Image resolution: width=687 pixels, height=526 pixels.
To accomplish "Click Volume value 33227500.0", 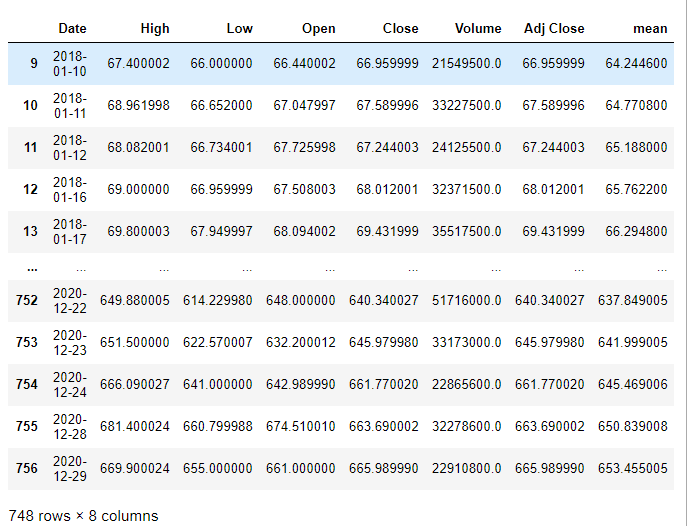I will tap(467, 106).
